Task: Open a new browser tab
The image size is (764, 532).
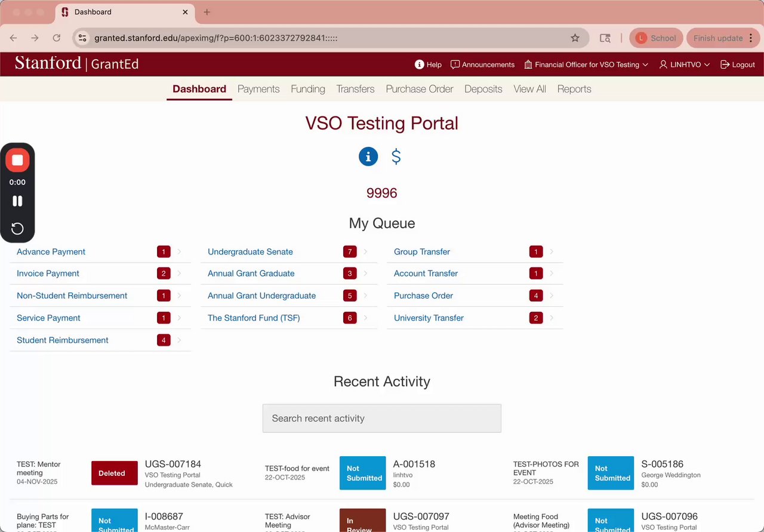Action: click(207, 12)
